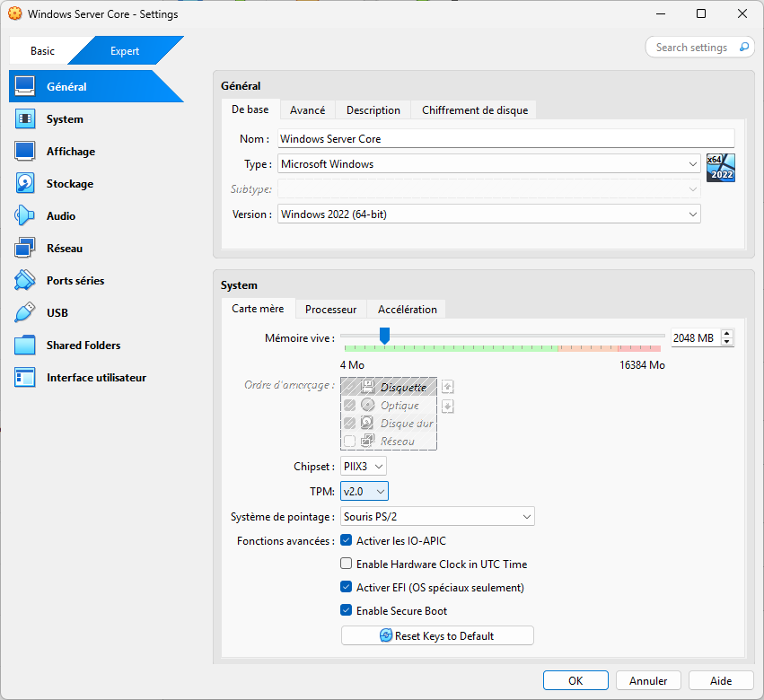Viewport: 764px width, 700px height.
Task: Open the Processeur tab
Action: [x=331, y=310]
